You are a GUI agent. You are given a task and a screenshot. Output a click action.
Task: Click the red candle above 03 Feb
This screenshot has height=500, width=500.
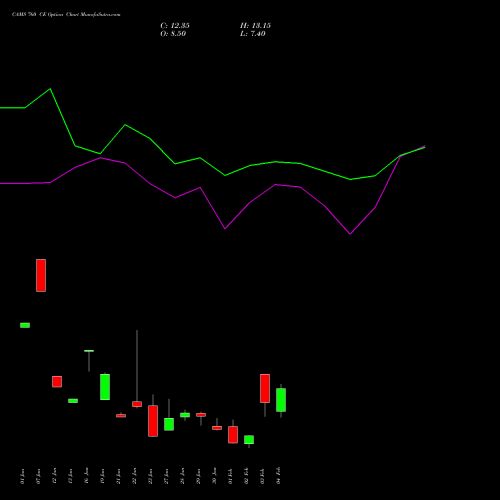(x=265, y=388)
